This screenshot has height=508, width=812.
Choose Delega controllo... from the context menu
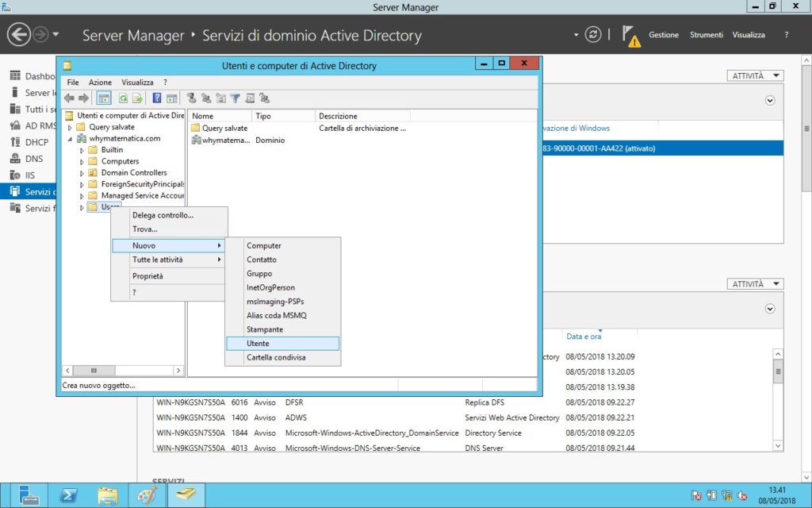[x=170, y=215]
